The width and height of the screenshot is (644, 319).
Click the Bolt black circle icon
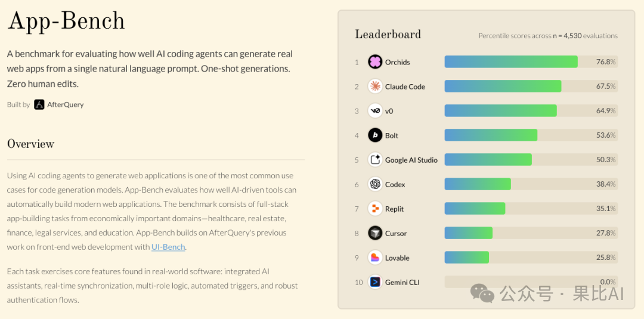[375, 135]
